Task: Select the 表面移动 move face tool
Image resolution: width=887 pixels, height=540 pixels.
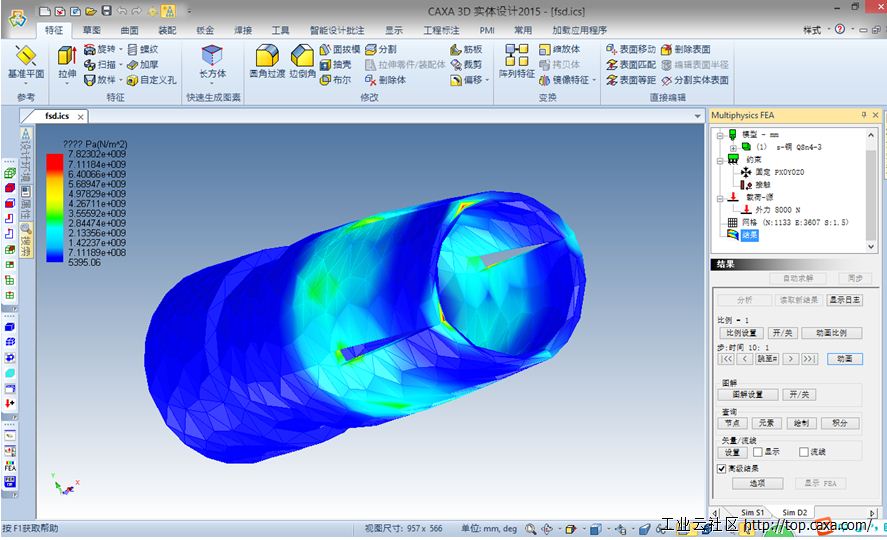Action: (x=631, y=49)
